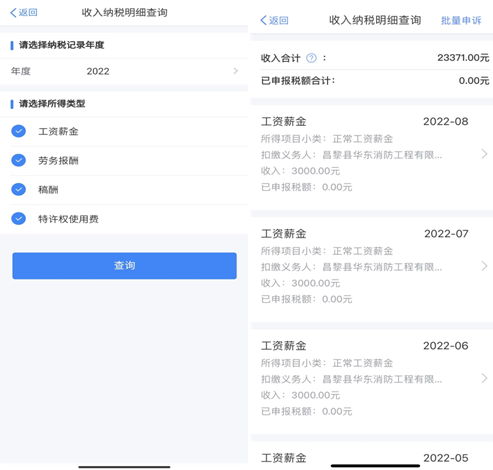
Task: Open the 工资薪金 2022-06 entry title
Action: pos(284,346)
